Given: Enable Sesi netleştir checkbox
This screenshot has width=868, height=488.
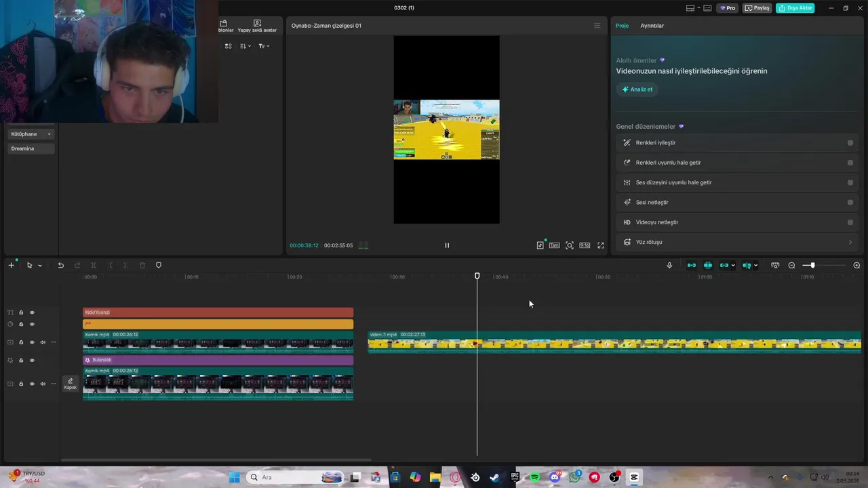Looking at the screenshot, I should (x=850, y=202).
